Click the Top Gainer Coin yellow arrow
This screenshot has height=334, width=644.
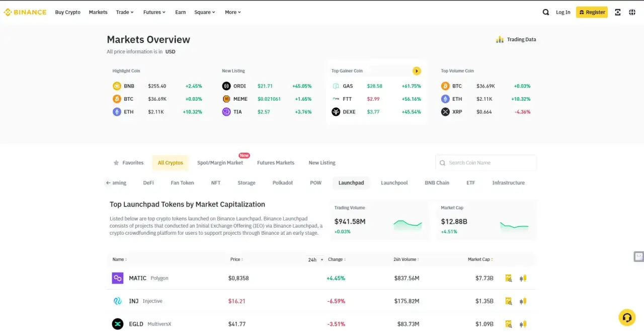417,71
